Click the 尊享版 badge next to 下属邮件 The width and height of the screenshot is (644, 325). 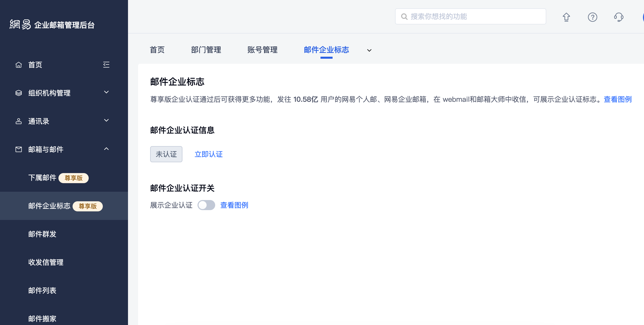tap(74, 178)
